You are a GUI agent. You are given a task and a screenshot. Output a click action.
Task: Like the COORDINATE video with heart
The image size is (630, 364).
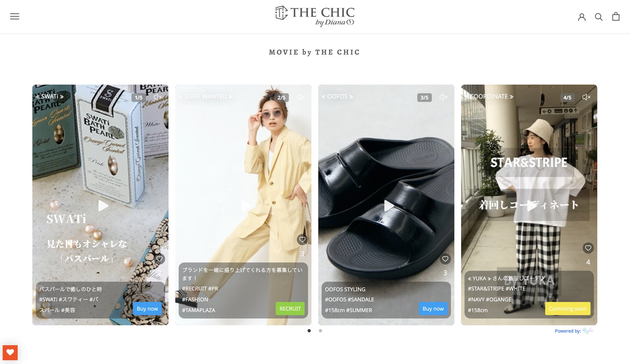[x=588, y=248]
